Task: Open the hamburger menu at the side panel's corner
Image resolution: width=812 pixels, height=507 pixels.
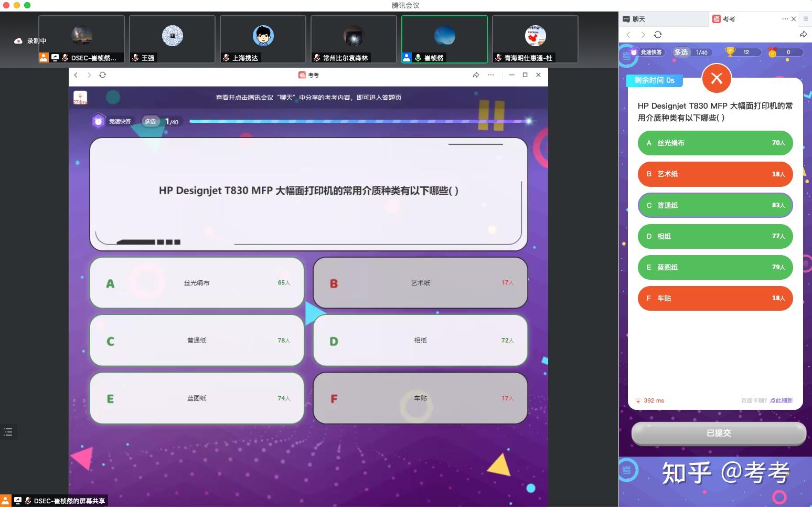Action: pos(806,19)
